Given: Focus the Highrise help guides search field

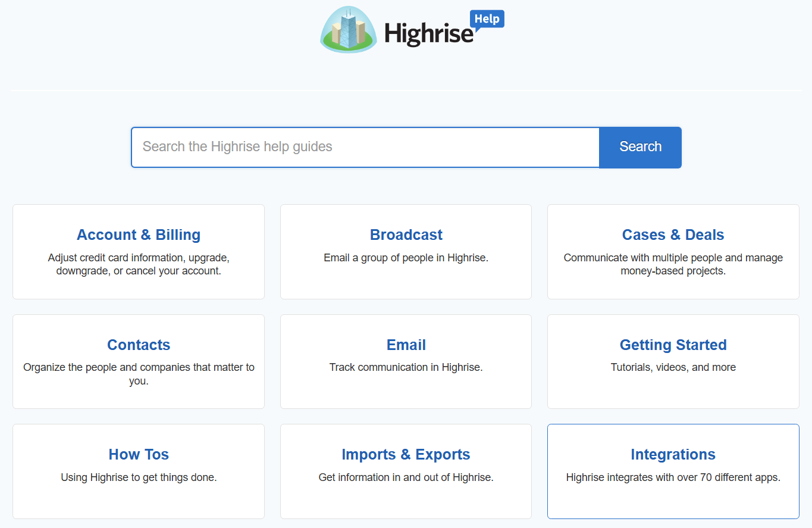Looking at the screenshot, I should 365,147.
